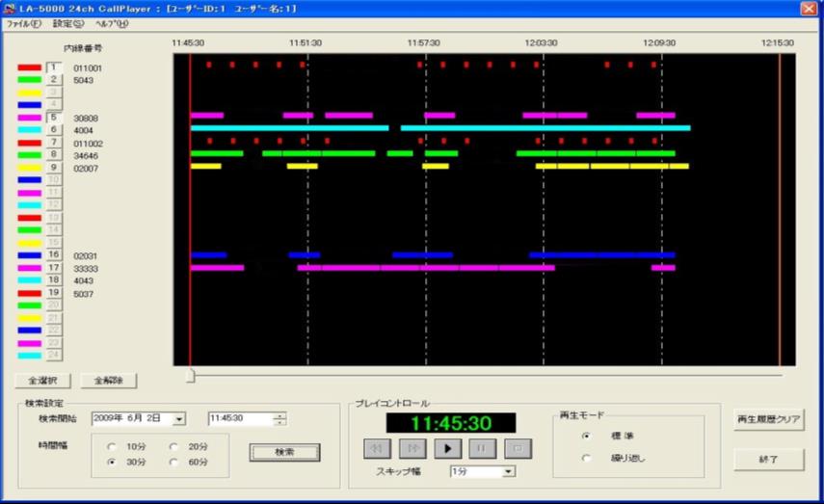Select the 20分 time width radio
Viewport: 824px width, 504px height.
[x=173, y=447]
